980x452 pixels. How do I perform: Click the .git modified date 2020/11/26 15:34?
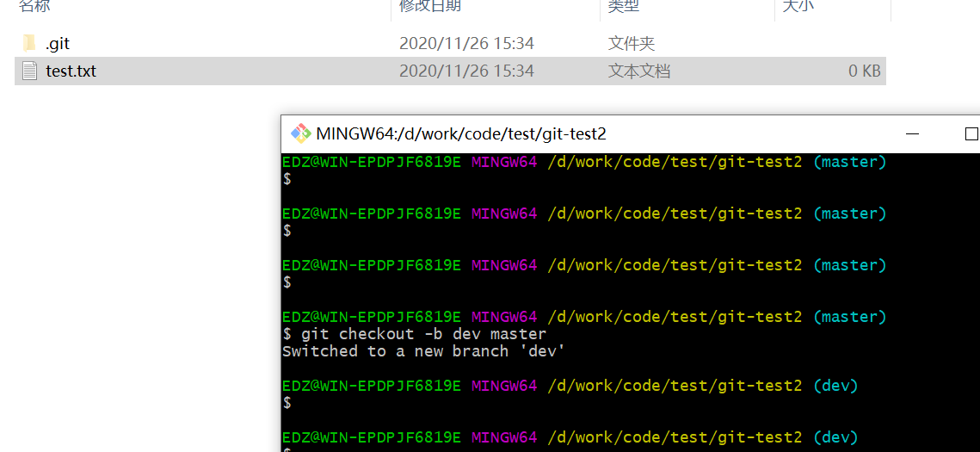pos(466,44)
